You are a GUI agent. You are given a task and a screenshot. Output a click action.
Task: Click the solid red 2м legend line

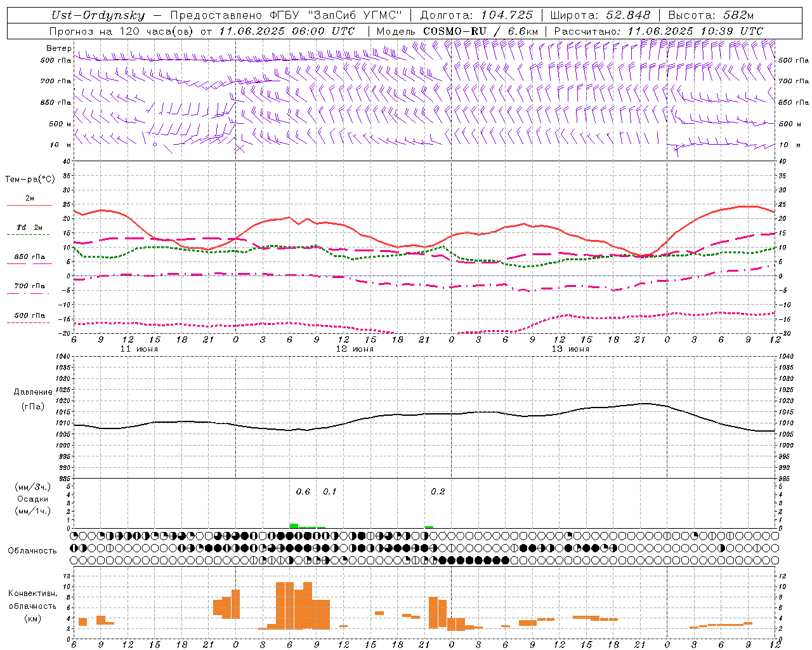[x=29, y=206]
